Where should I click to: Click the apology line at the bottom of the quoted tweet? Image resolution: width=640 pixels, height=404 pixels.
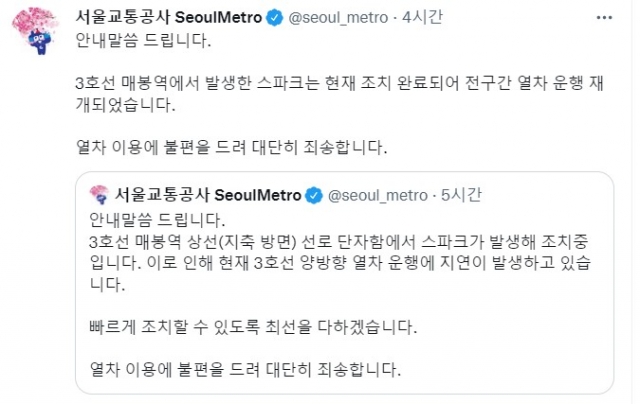(x=245, y=369)
